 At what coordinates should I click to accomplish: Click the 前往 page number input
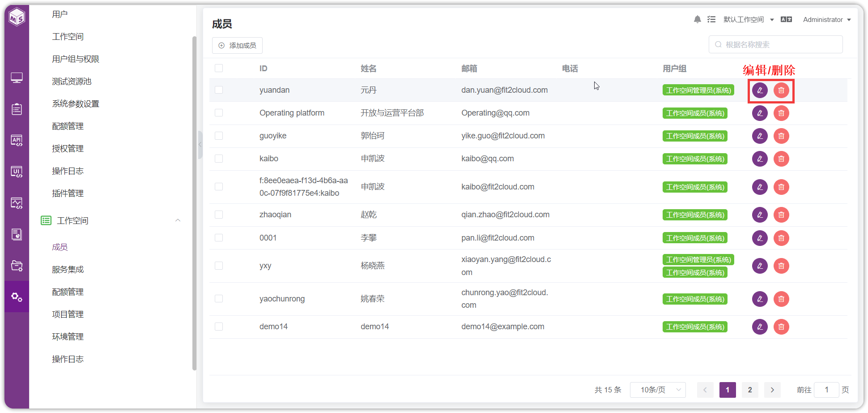pyautogui.click(x=826, y=390)
